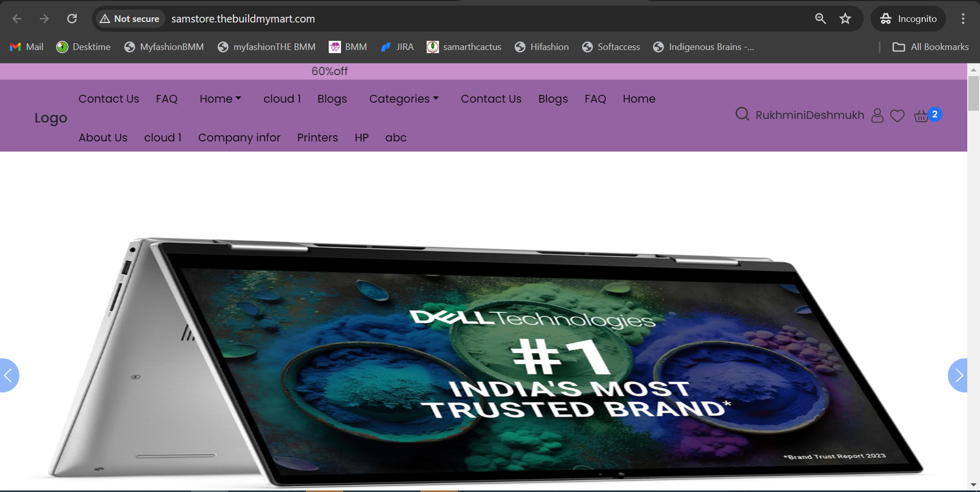Open Contact Us link right of Categories
980x492 pixels.
point(491,99)
